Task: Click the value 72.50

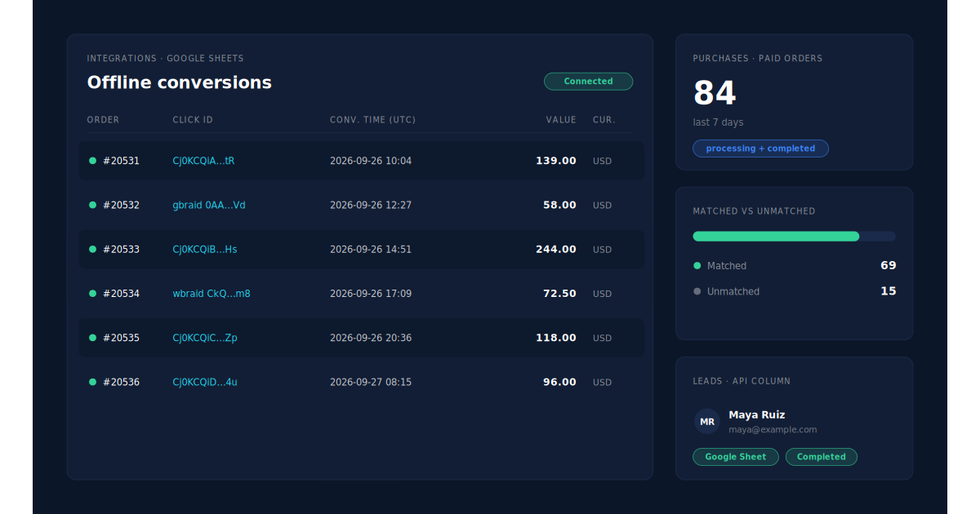Action: 560,293
